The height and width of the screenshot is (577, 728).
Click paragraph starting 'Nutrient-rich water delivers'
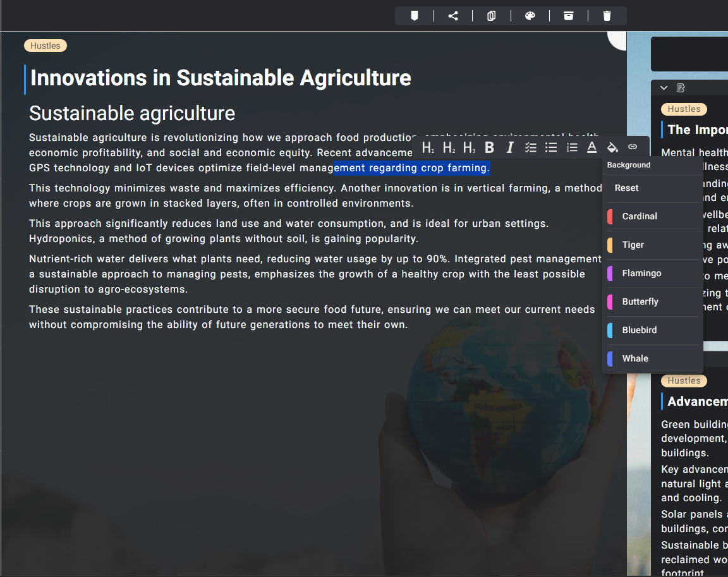coord(315,274)
